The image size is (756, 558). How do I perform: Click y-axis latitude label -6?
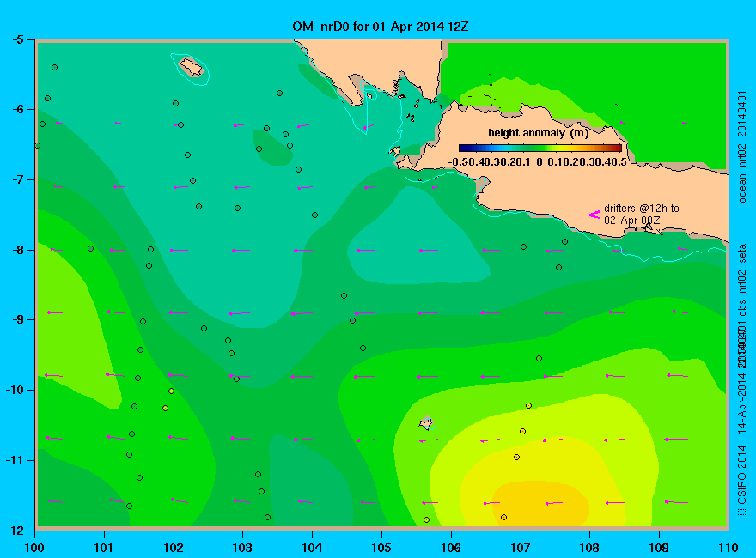tap(17, 109)
